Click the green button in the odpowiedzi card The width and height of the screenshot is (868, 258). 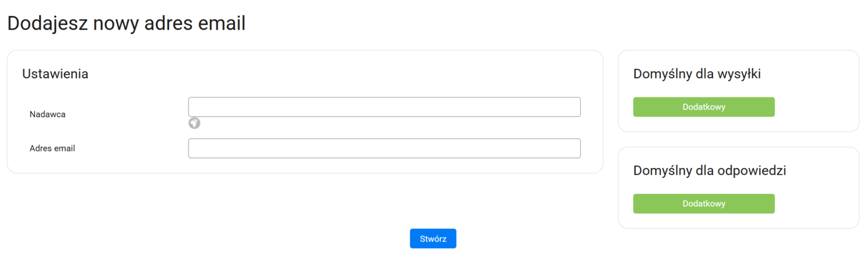click(x=703, y=204)
